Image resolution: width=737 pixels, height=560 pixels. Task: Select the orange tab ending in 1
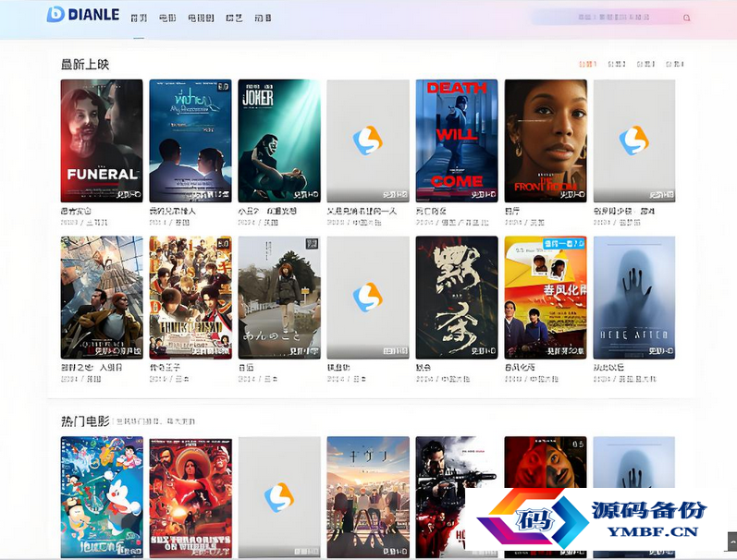[x=587, y=64]
